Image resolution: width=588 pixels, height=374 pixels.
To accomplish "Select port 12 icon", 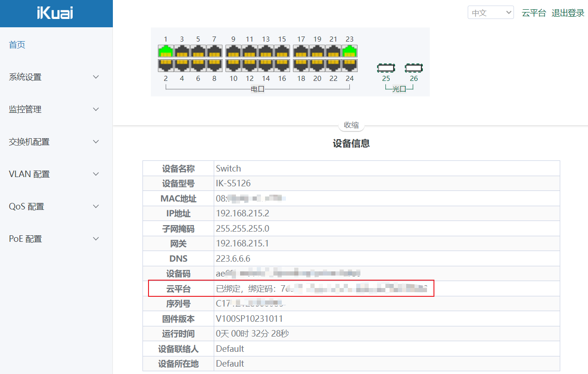I will tap(249, 65).
